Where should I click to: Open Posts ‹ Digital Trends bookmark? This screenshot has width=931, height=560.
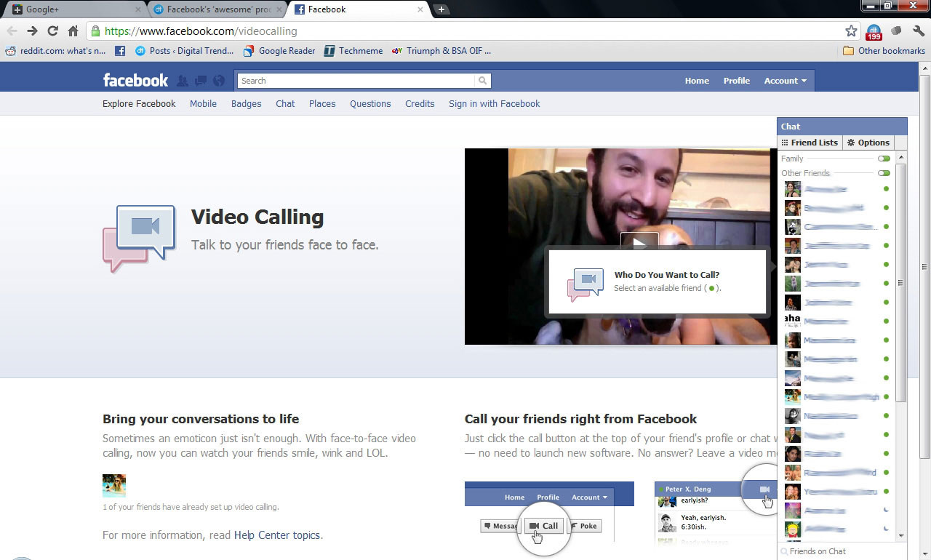point(184,51)
